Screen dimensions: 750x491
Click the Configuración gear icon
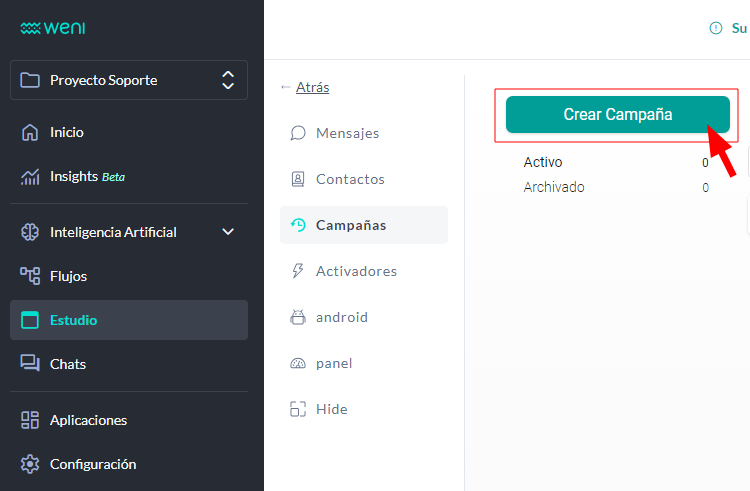point(30,464)
